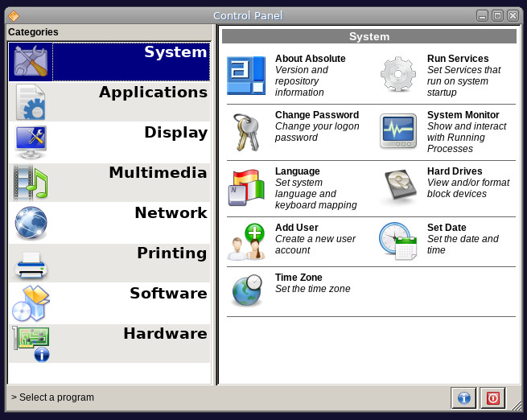Switch to the Display category
Screen dimensions: 527x420
click(109, 142)
